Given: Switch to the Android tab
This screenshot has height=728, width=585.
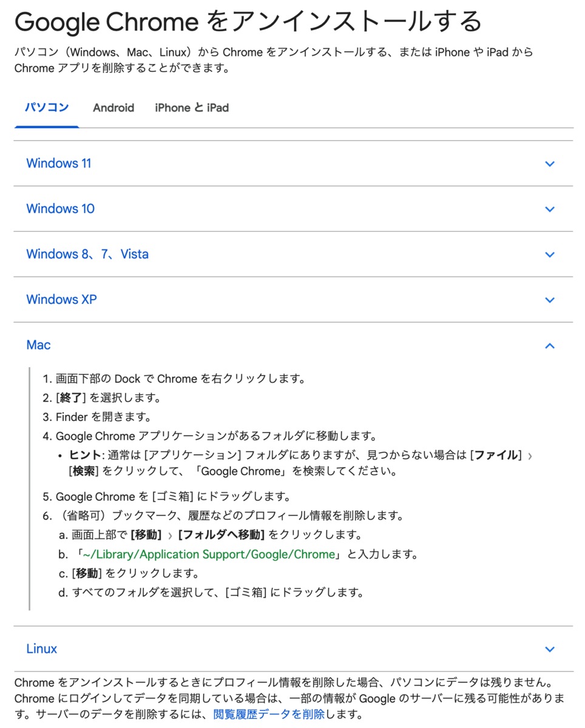Looking at the screenshot, I should click(113, 108).
